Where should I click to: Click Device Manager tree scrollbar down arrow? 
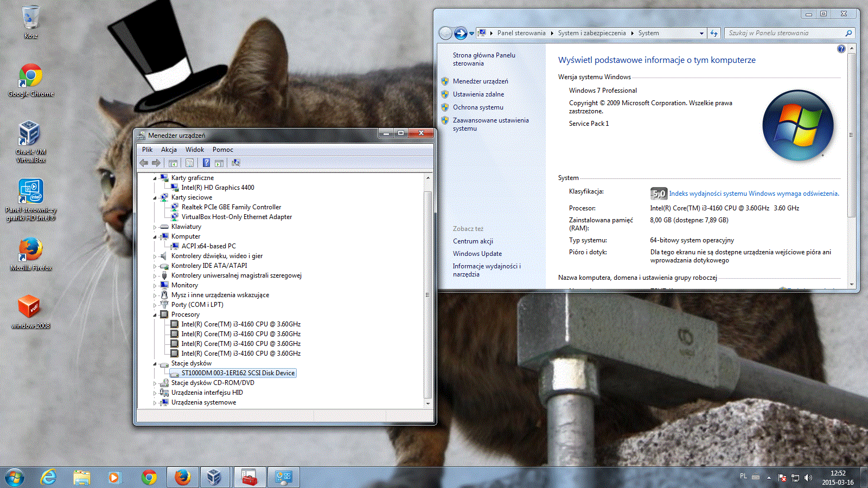point(428,403)
